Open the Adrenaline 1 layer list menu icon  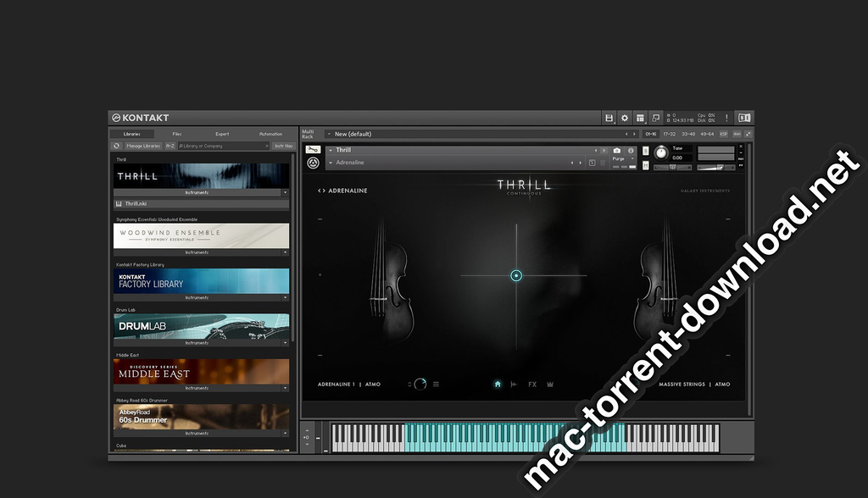click(437, 384)
